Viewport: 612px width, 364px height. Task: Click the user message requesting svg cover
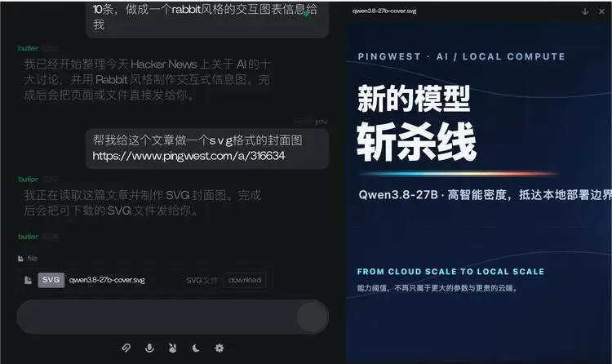[207, 149]
